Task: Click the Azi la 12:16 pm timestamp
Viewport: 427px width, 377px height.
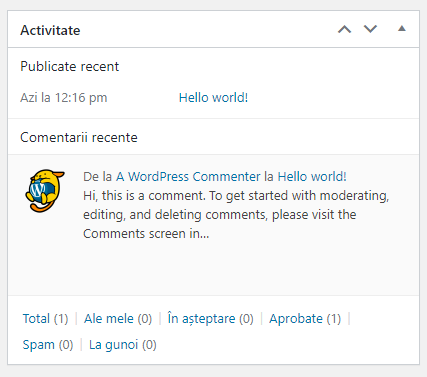Action: point(64,98)
